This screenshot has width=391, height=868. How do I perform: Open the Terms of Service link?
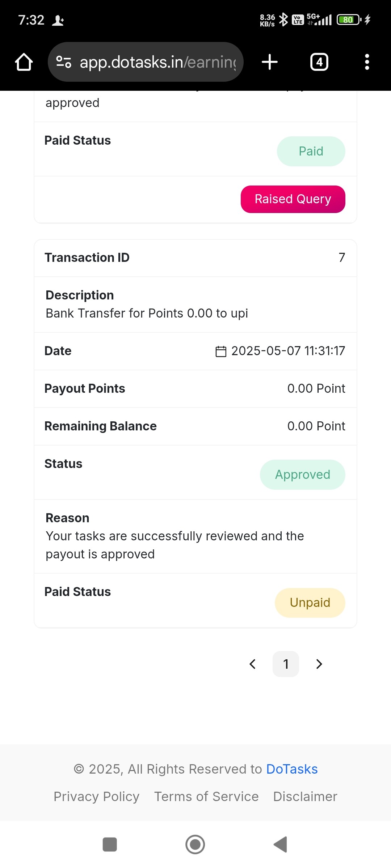(206, 796)
